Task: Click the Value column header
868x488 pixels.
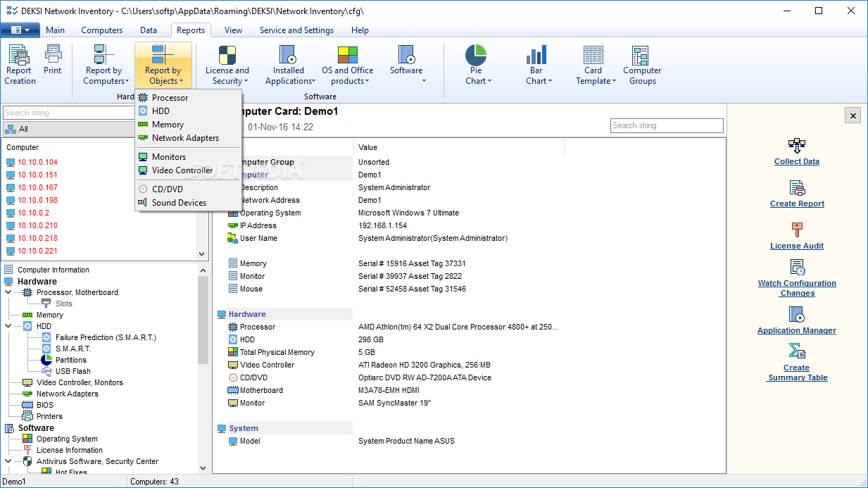Action: tap(458, 147)
